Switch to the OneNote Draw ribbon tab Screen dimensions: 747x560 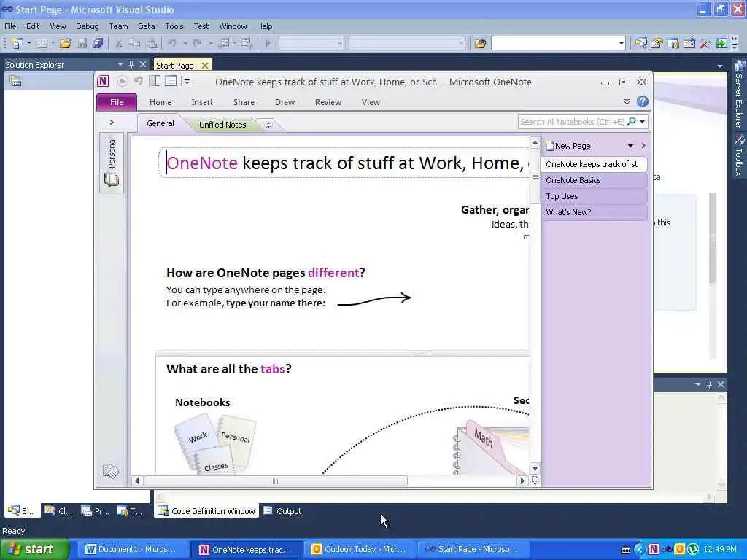point(285,102)
